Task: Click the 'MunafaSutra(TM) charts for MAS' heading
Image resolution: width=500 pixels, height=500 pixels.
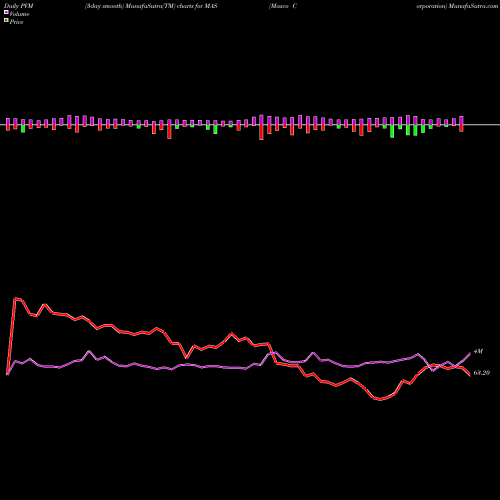Action: [171, 6]
